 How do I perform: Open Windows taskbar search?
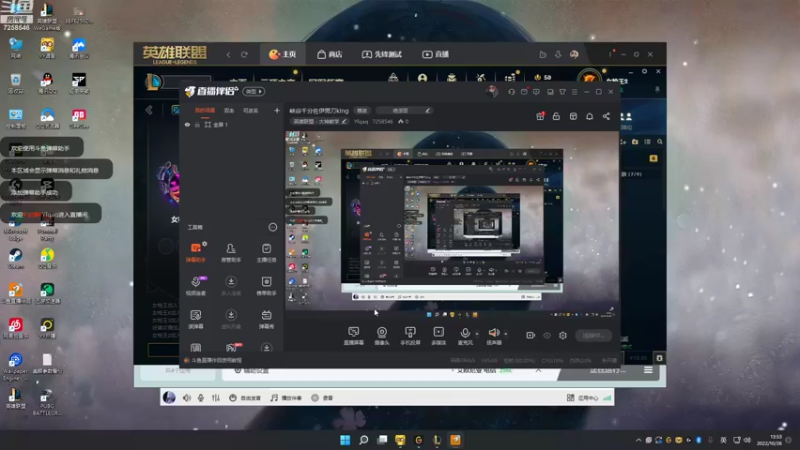(x=363, y=440)
